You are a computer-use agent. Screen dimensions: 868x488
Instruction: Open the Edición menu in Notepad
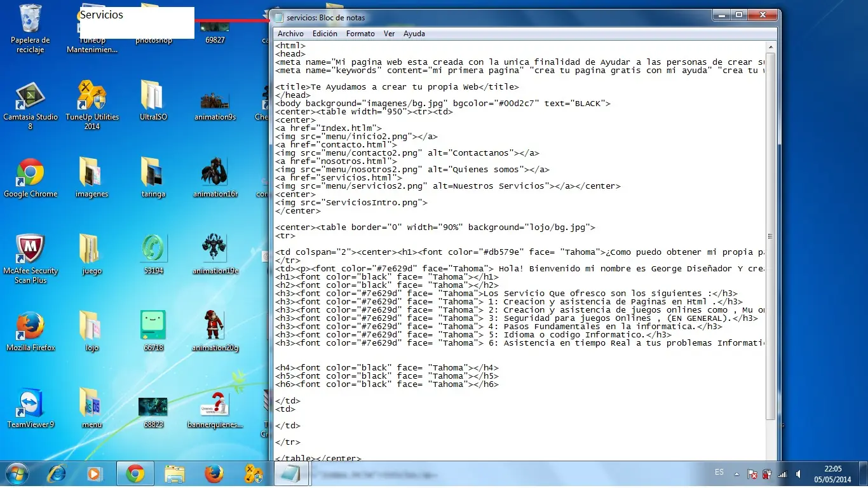325,34
